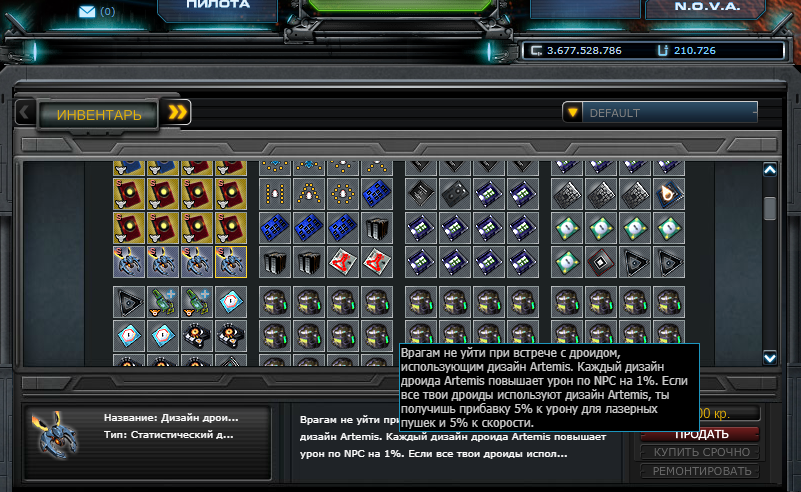801x492 pixels.
Task: Click the inventory scrollbar up arrow
Action: click(x=770, y=170)
